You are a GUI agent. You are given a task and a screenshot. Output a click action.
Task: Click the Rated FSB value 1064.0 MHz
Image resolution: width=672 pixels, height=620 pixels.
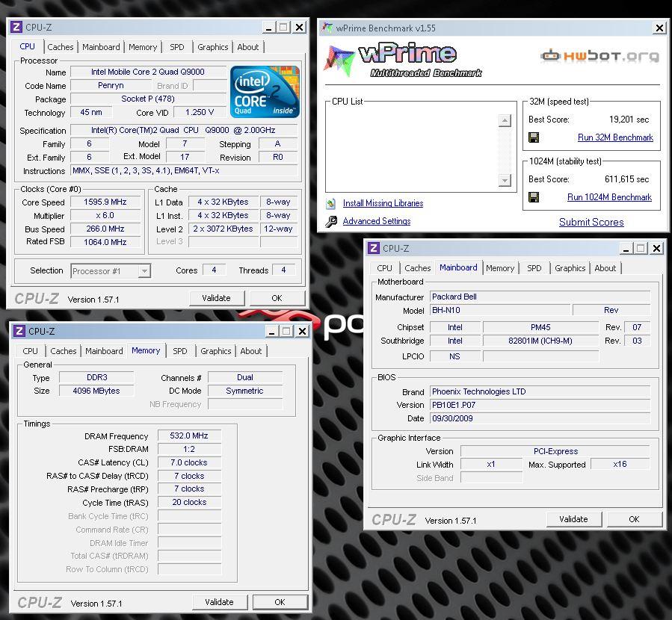pyautogui.click(x=105, y=242)
